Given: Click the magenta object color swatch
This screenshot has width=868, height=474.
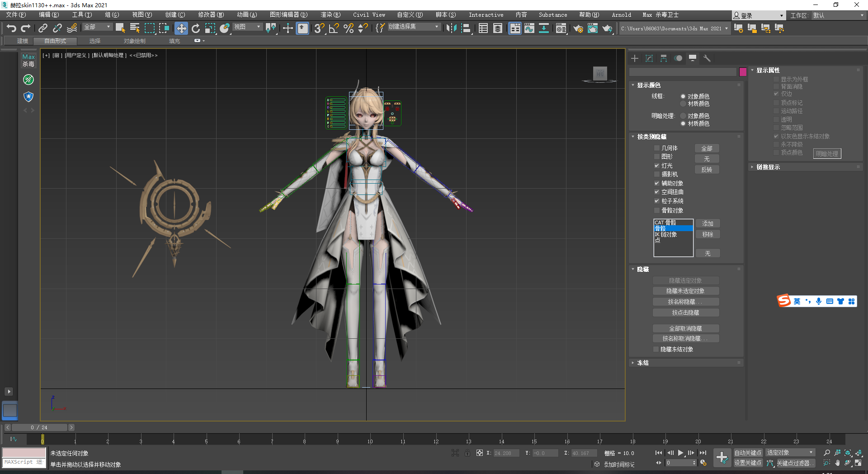Looking at the screenshot, I should 743,72.
